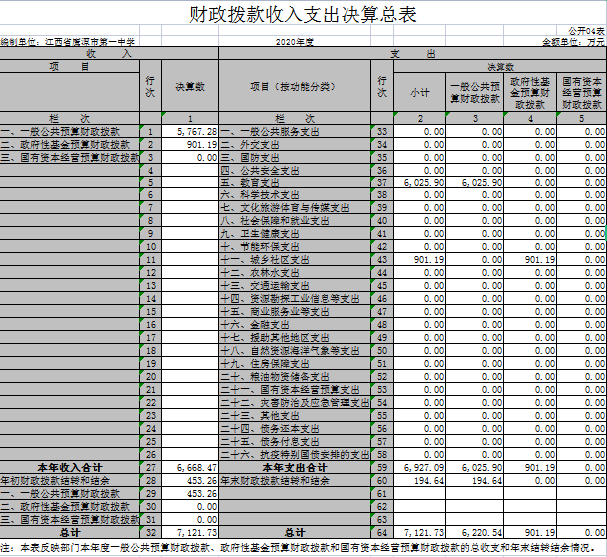Select the 金额单位：万元 cell

point(573,42)
